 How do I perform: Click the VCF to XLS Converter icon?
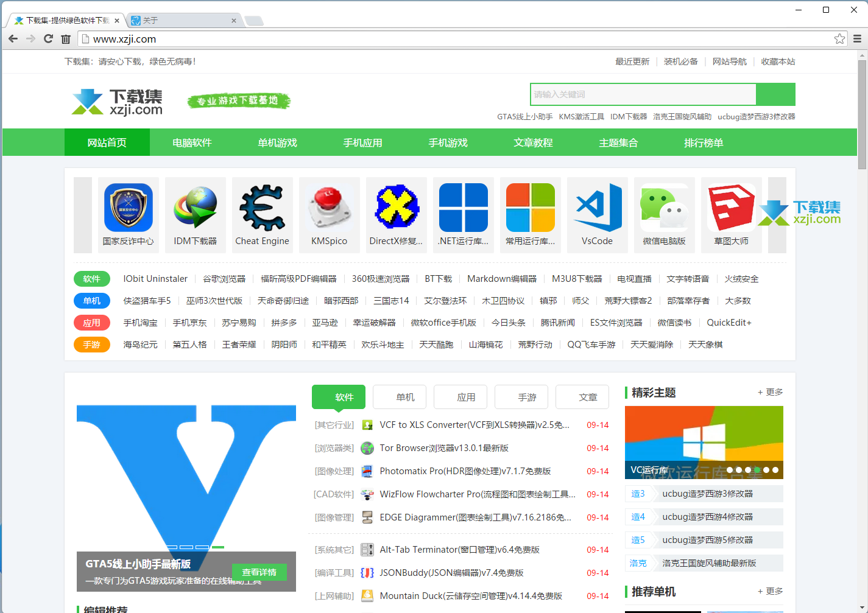point(367,425)
